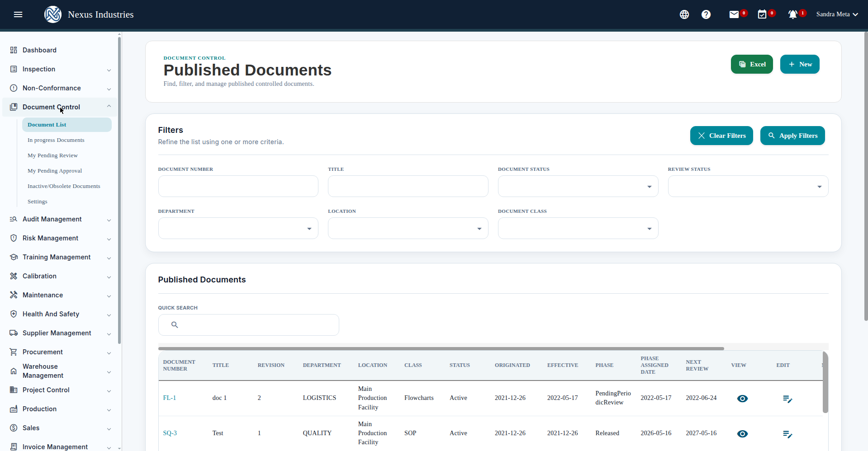Create a document with the New button
The image size is (868, 451).
pyautogui.click(x=800, y=64)
